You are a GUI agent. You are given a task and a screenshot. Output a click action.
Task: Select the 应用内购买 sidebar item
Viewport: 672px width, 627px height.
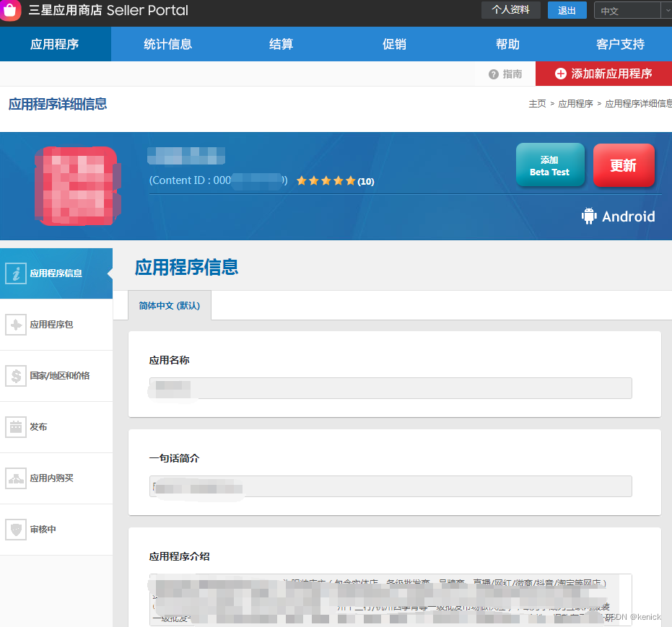point(56,478)
